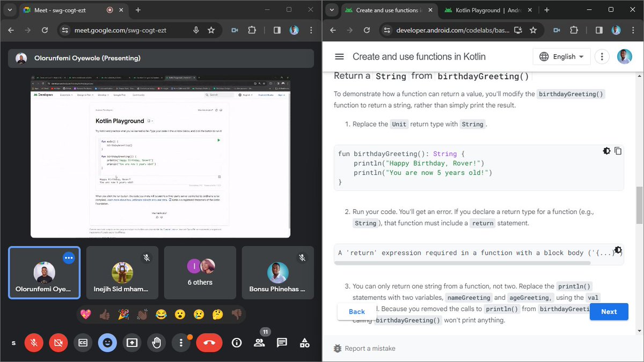The width and height of the screenshot is (644, 362).
Task: Click profile avatar on codelab page
Action: [x=624, y=56]
